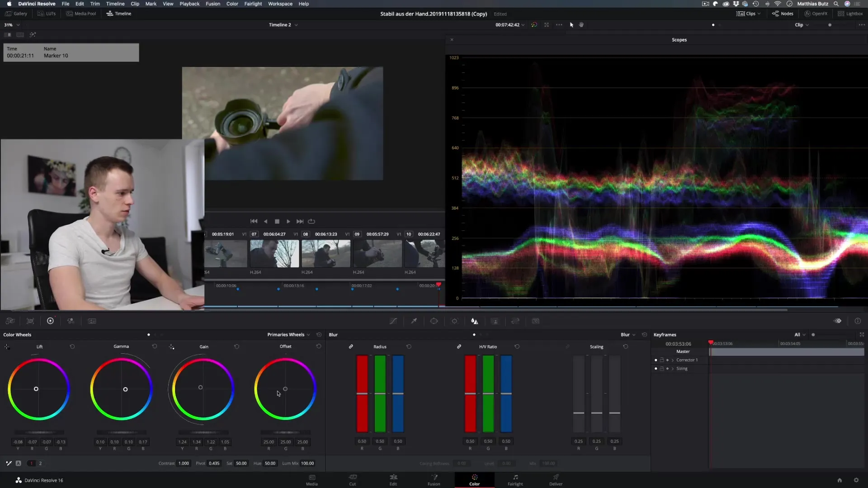Open the Power Window palette

point(434,321)
